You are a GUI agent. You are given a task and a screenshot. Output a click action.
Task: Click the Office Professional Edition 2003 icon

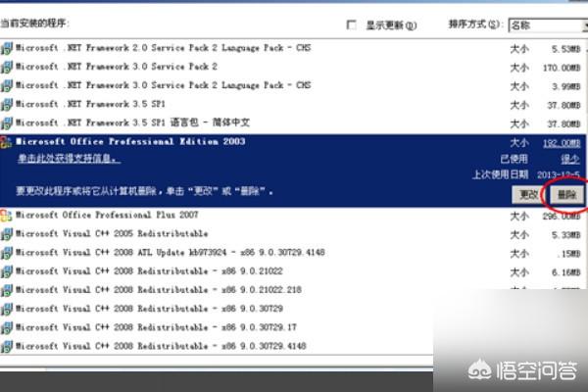click(x=6, y=142)
